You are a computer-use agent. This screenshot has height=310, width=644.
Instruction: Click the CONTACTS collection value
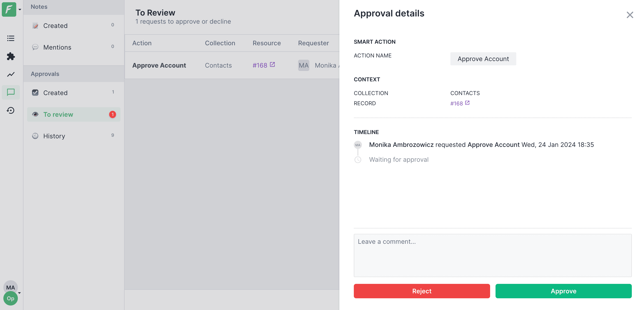(x=465, y=93)
